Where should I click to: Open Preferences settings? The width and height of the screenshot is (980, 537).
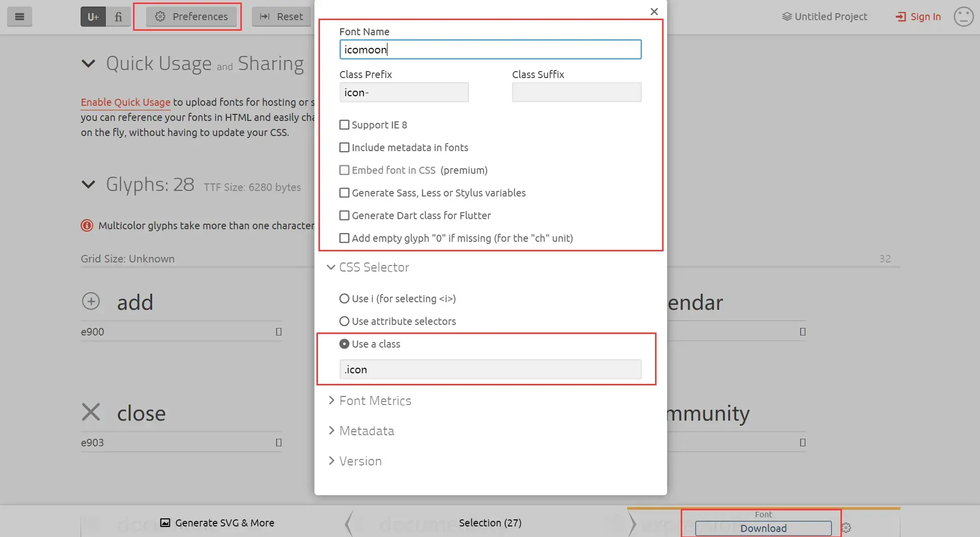[191, 17]
